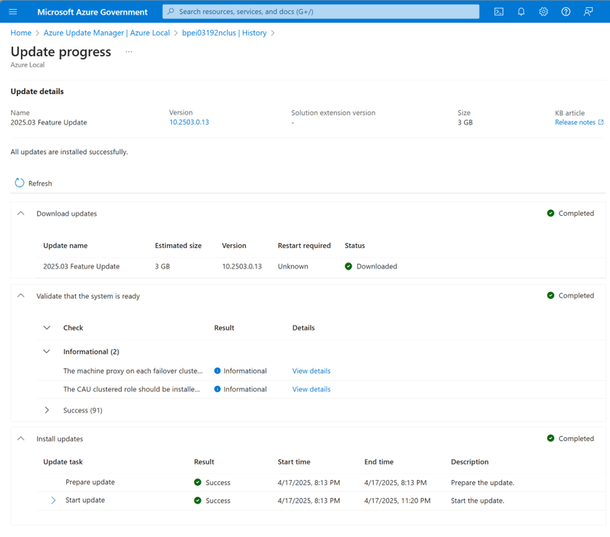Click the green check icon for Start update
Screen dimensions: 610x537
[198, 500]
